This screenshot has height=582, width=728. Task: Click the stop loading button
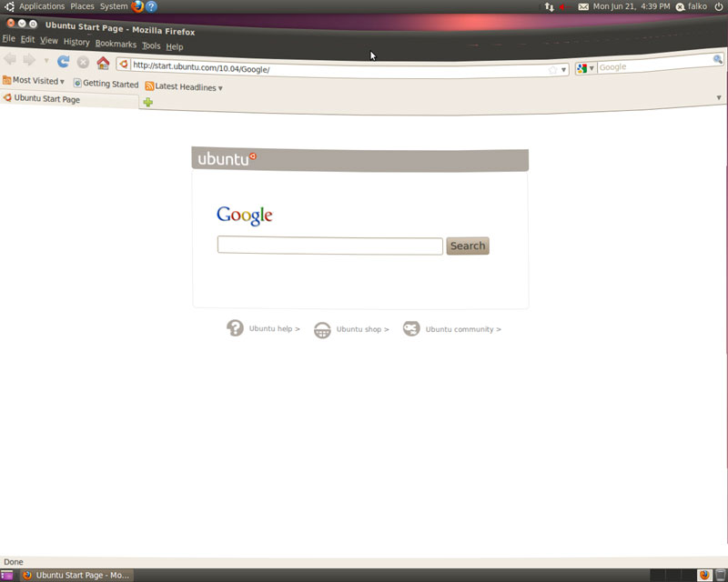[83, 62]
